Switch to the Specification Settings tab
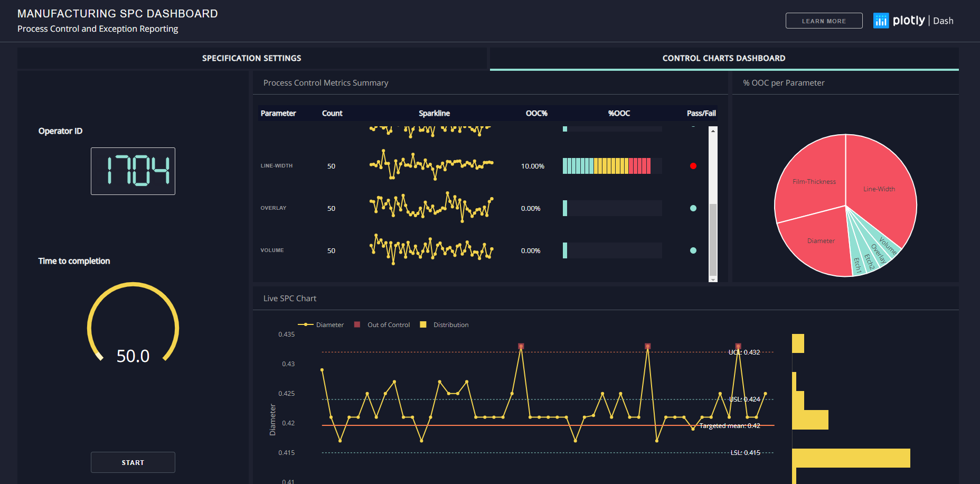The width and height of the screenshot is (980, 484). [251, 58]
